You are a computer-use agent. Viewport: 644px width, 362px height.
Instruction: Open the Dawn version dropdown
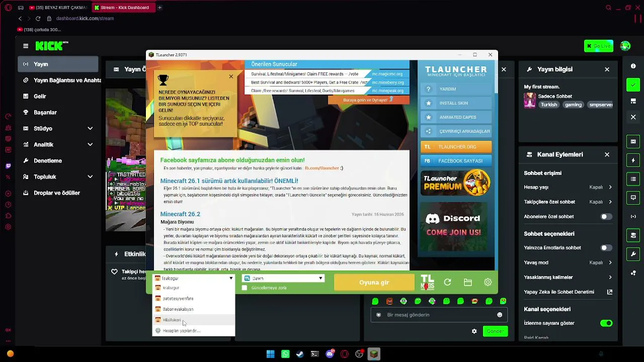pyautogui.click(x=283, y=278)
